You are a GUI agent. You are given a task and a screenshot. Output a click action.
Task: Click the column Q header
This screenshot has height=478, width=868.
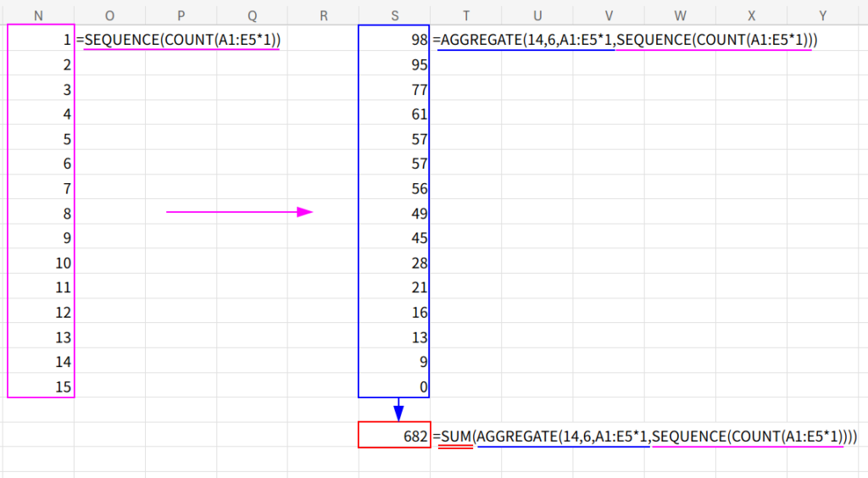253,14
